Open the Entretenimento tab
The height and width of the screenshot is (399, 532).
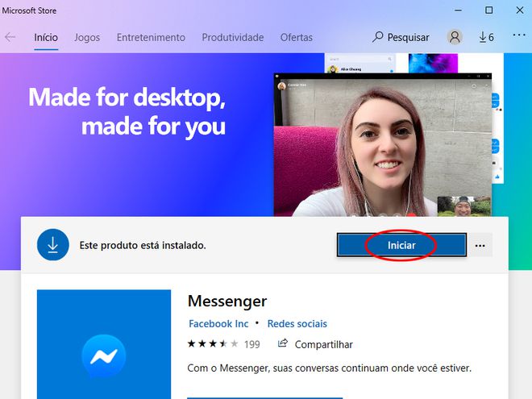[x=151, y=37]
